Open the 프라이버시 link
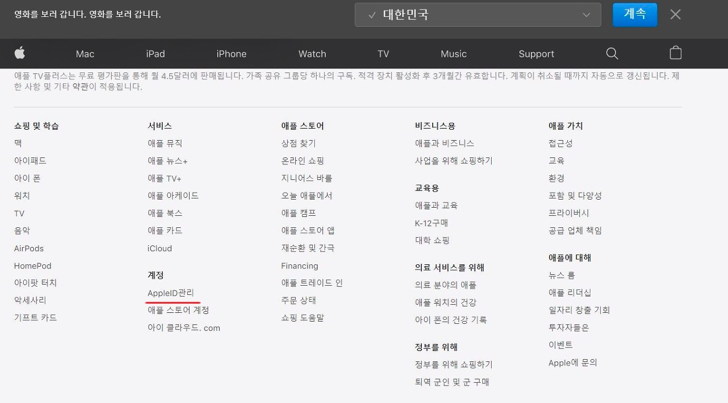This screenshot has height=403, width=728. click(x=569, y=213)
